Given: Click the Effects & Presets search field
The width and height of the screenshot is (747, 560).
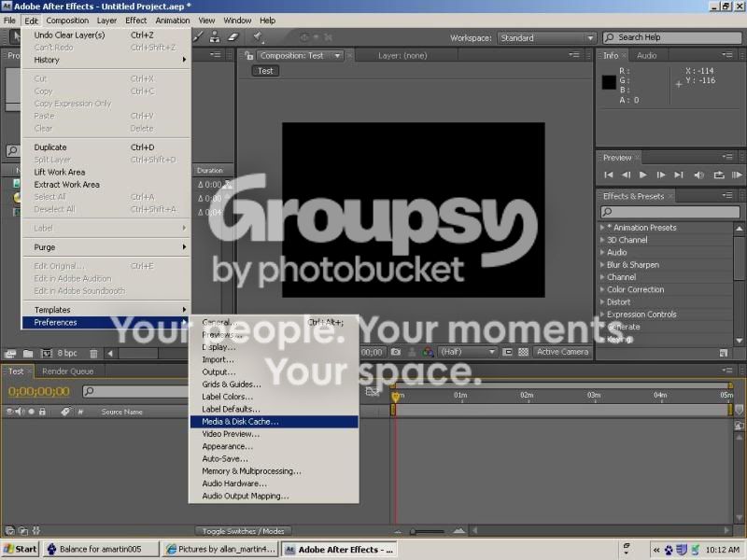Looking at the screenshot, I should click(x=669, y=212).
